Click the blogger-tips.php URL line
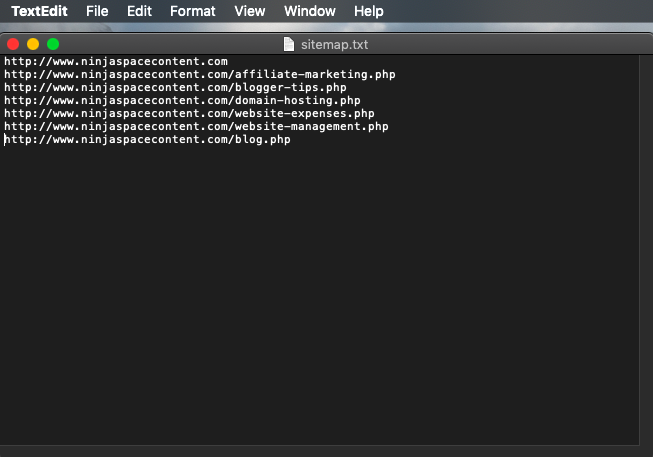Screen dimensions: 653x457 pyautogui.click(x=175, y=88)
